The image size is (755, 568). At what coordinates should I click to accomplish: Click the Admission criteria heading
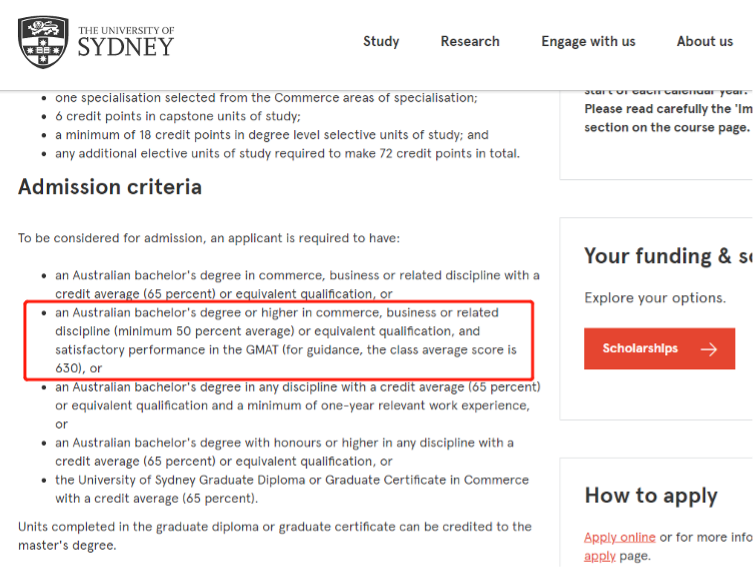click(110, 187)
